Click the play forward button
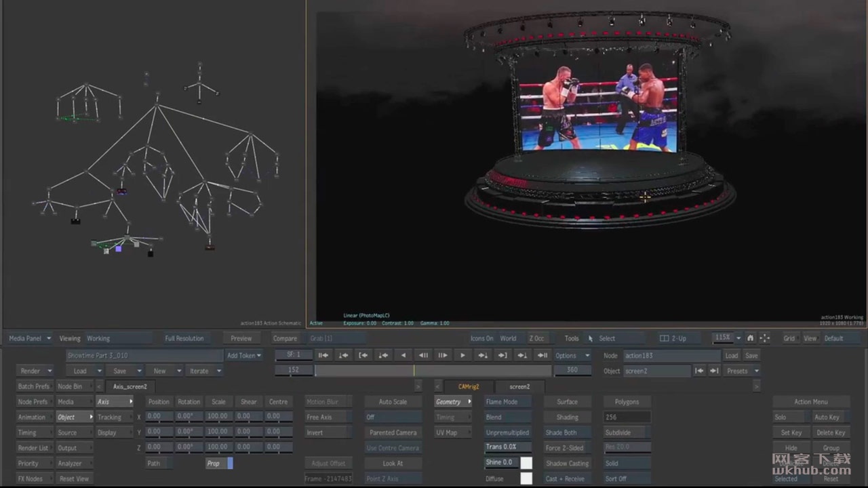Viewport: 868px width, 488px height. click(462, 355)
